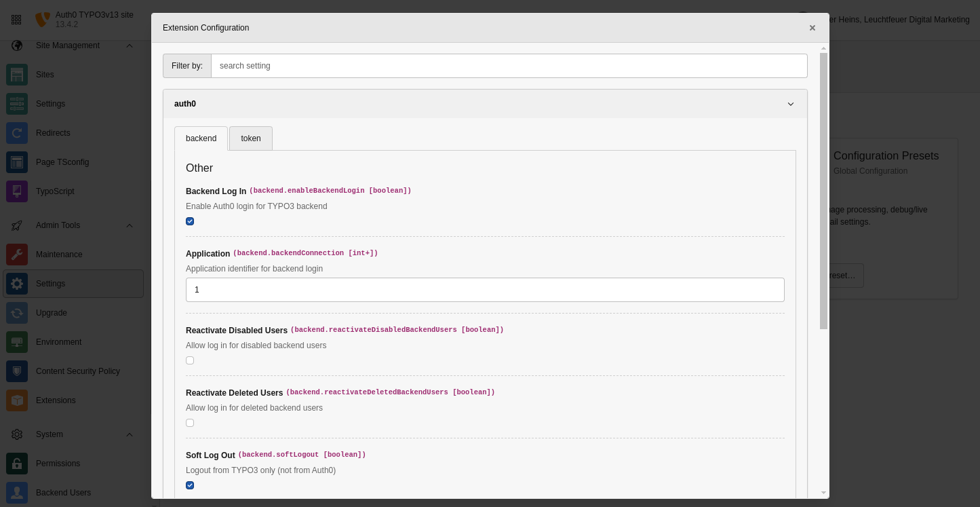
Task: Collapse the Site Management menu group
Action: point(130,45)
